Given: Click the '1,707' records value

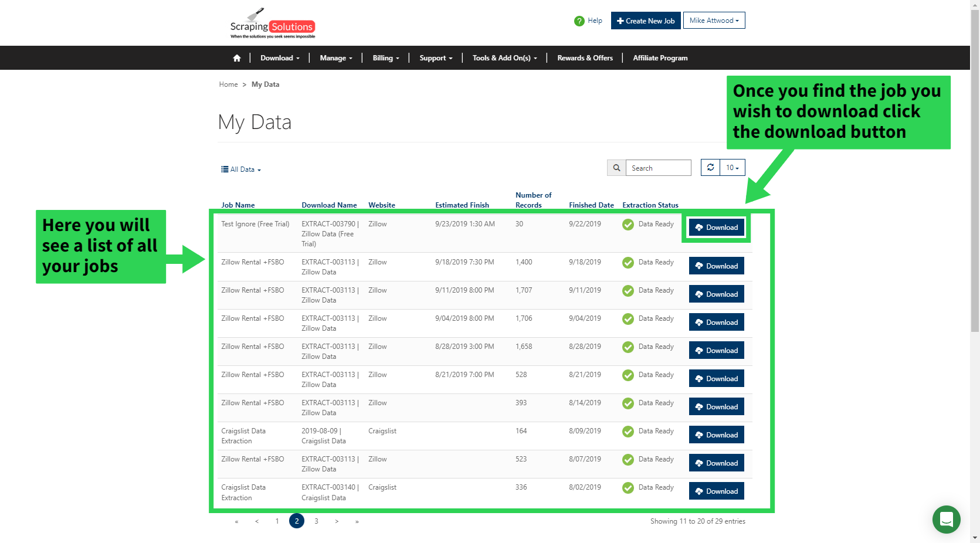Looking at the screenshot, I should 524,290.
